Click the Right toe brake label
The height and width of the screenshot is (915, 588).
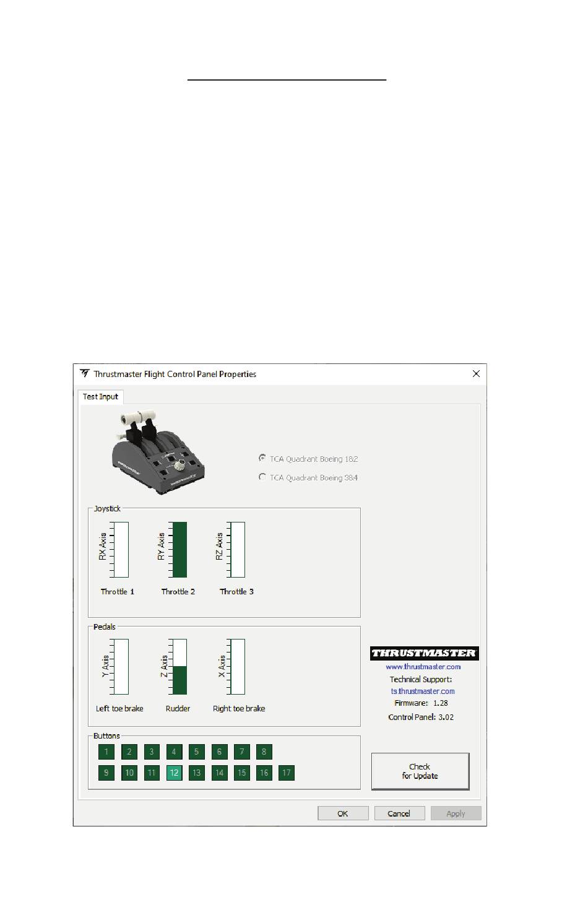pyautogui.click(x=239, y=709)
